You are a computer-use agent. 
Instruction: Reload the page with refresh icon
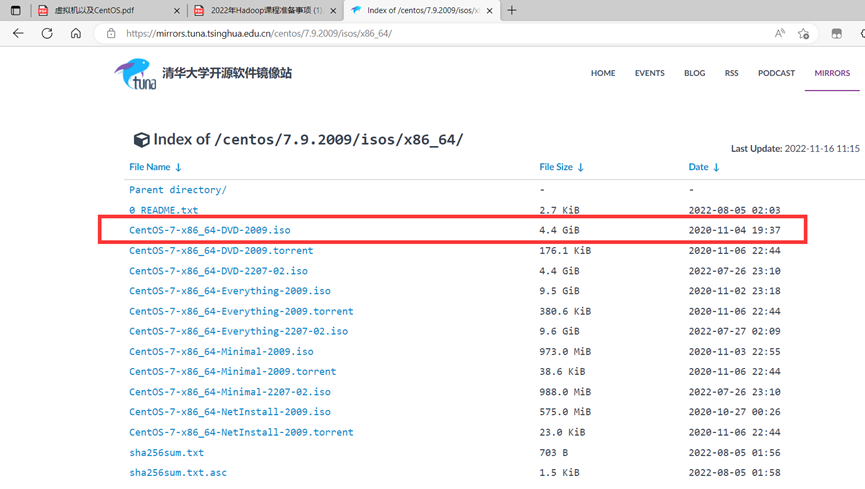[47, 33]
